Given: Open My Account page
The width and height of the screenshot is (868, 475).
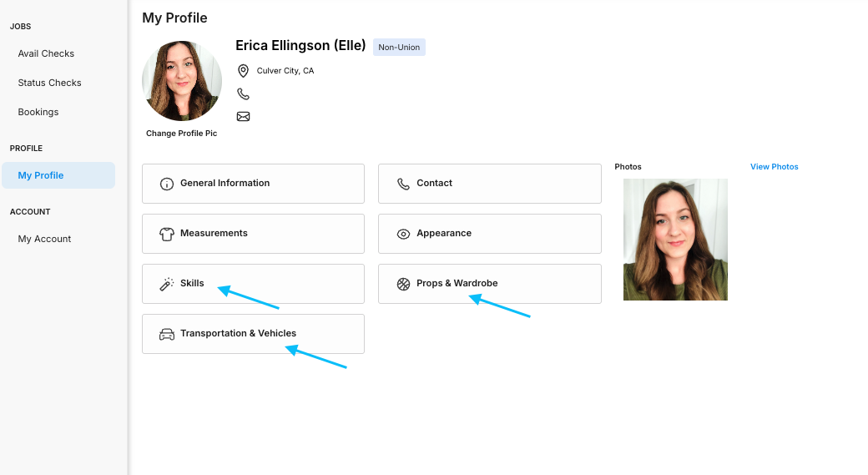Looking at the screenshot, I should [44, 239].
